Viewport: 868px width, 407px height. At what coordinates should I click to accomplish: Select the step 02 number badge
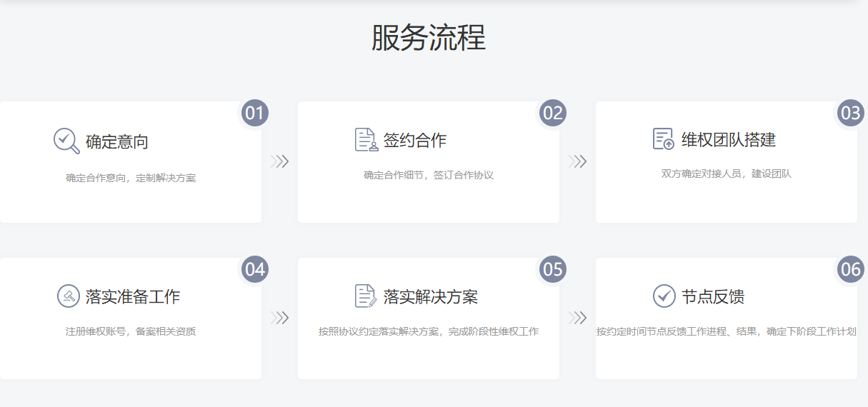(553, 113)
